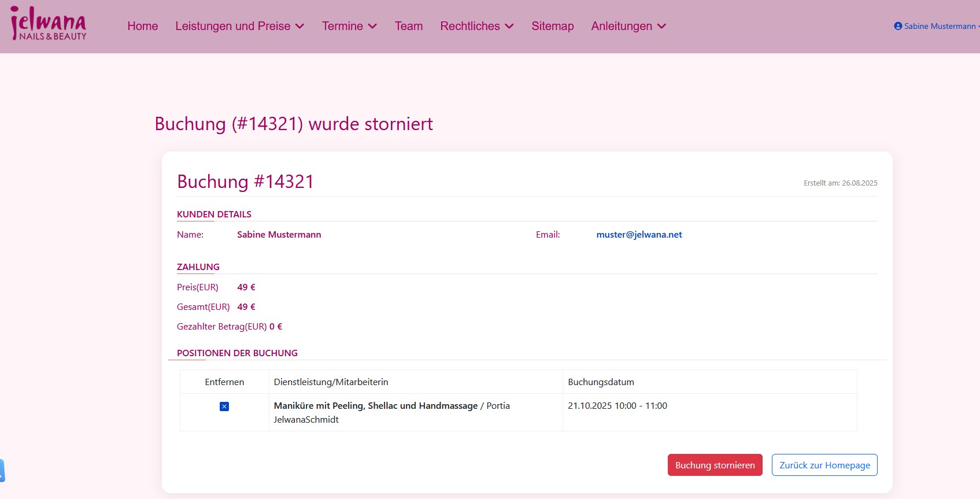Click the booking date 21.10.2025 cell
This screenshot has width=980, height=499.
[617, 406]
